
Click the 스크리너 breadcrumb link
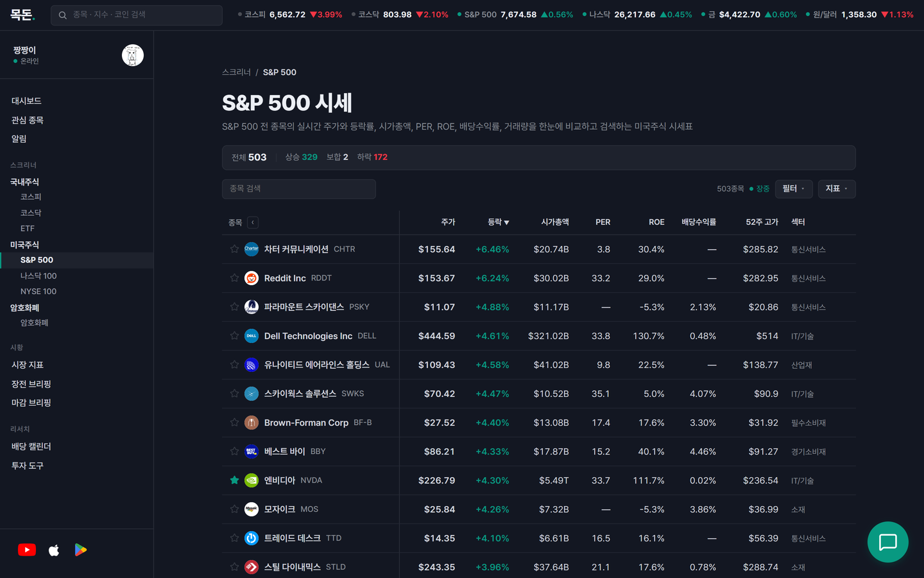point(236,72)
